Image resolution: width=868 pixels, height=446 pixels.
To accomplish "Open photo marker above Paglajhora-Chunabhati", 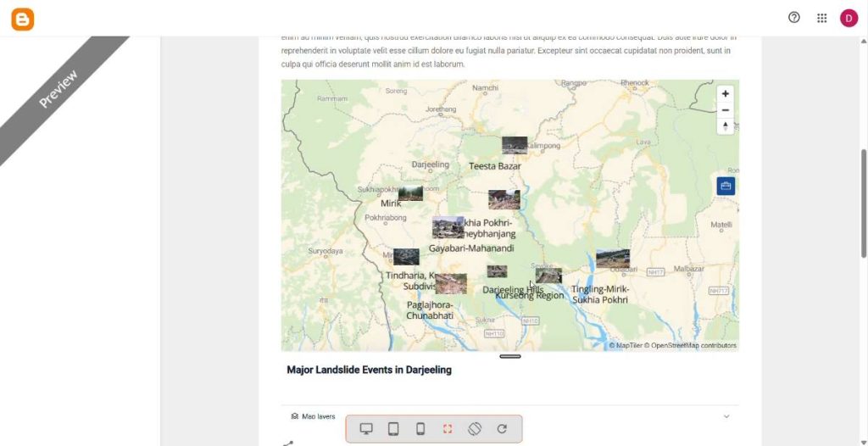I will pos(451,284).
